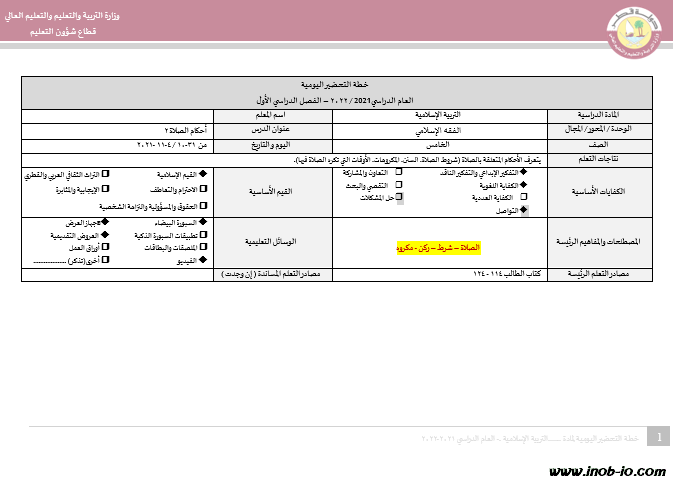Check the التعاون والمشاركة checkbox

click(x=400, y=172)
